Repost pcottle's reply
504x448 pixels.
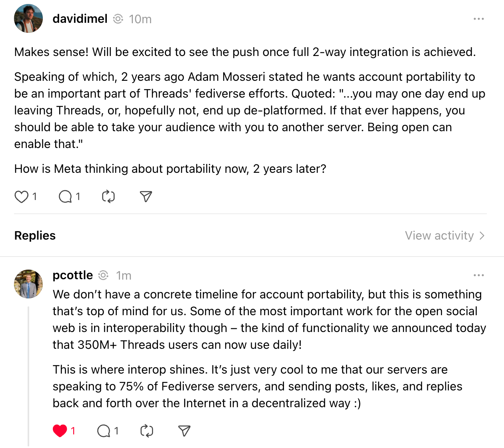tap(147, 431)
